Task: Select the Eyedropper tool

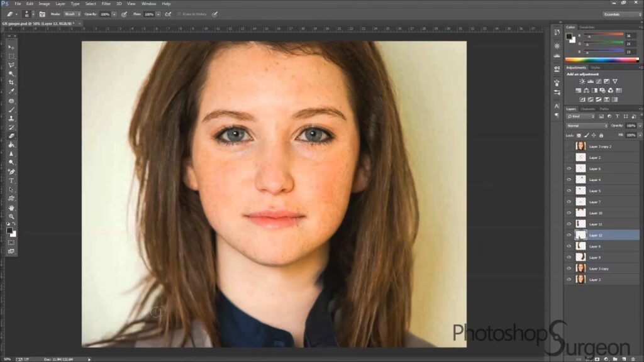Action: click(x=11, y=92)
